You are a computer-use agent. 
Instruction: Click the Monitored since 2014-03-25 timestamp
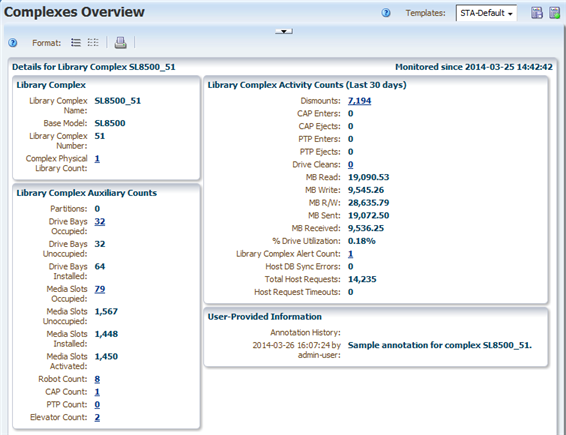pos(474,67)
